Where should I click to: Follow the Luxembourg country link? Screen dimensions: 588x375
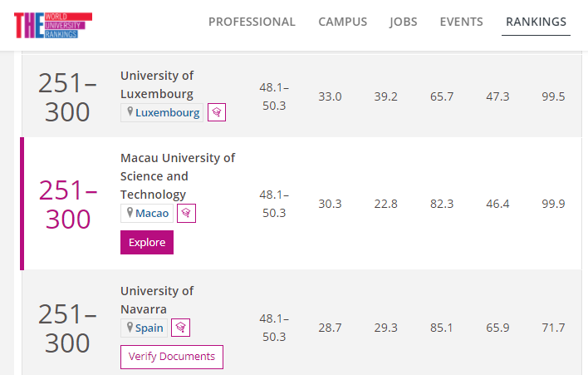point(167,112)
